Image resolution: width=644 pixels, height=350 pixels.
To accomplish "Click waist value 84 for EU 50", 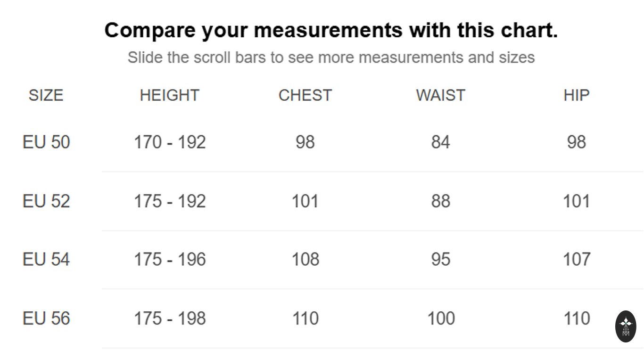I will pos(440,142).
